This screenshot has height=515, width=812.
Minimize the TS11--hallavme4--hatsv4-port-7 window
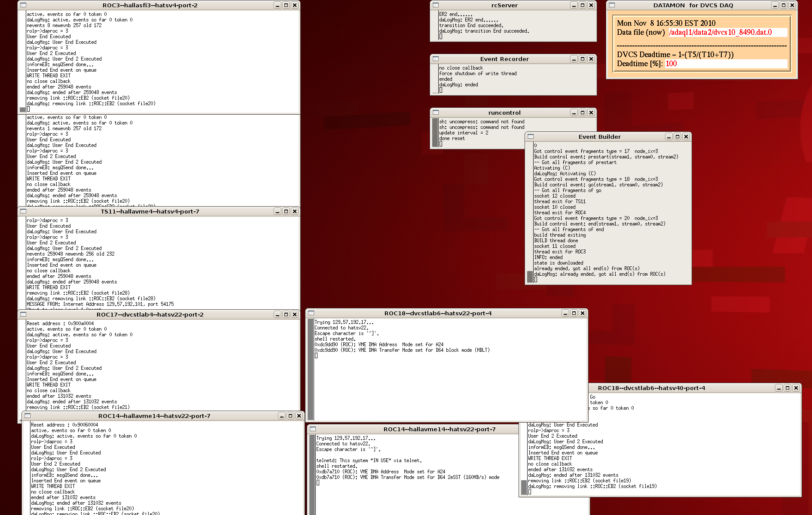tap(278, 211)
